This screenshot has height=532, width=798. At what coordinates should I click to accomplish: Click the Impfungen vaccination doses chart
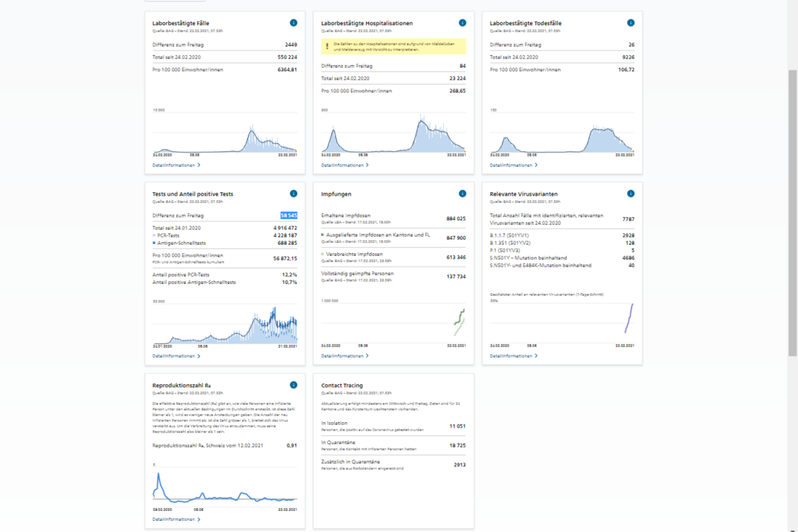pyautogui.click(x=394, y=325)
